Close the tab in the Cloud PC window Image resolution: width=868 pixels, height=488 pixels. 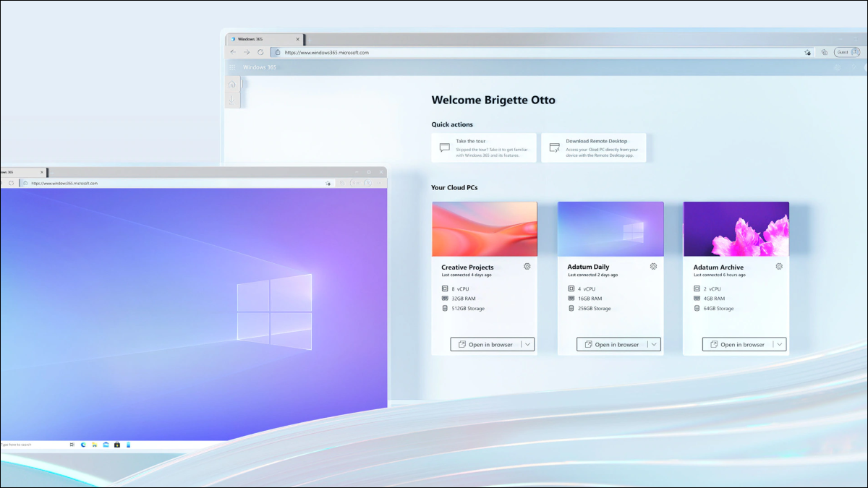click(x=41, y=172)
